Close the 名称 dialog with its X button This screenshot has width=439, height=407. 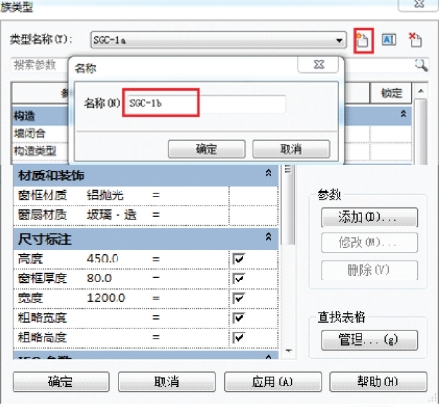coord(319,64)
